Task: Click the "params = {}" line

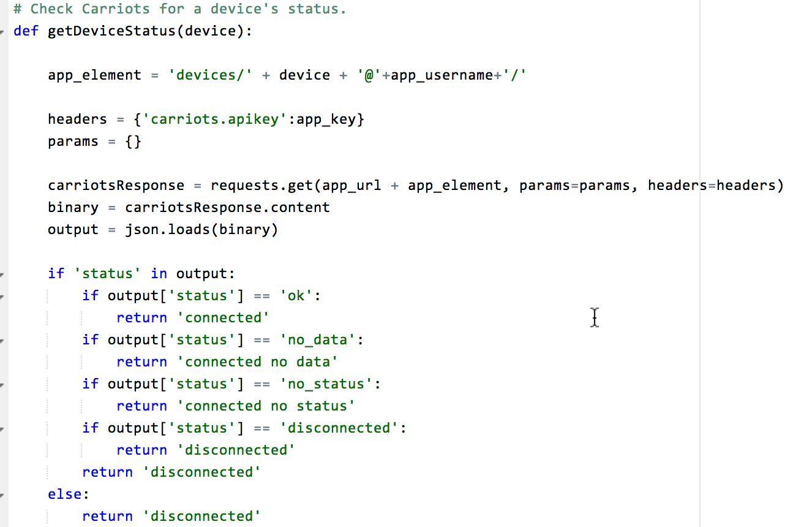Action: [94, 141]
